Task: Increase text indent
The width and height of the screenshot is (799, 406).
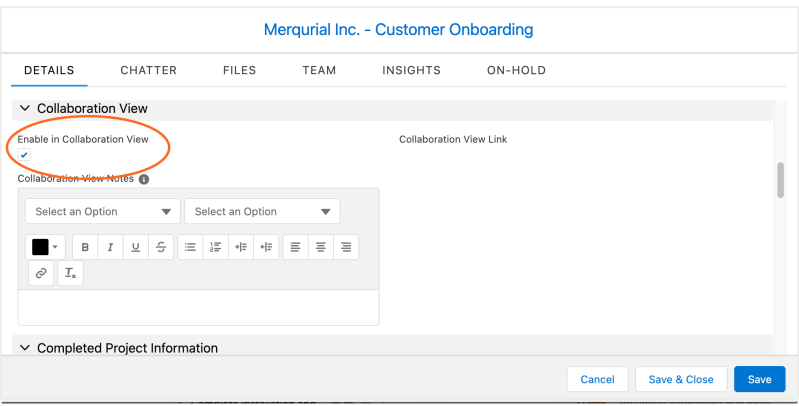Action: pyautogui.click(x=241, y=247)
